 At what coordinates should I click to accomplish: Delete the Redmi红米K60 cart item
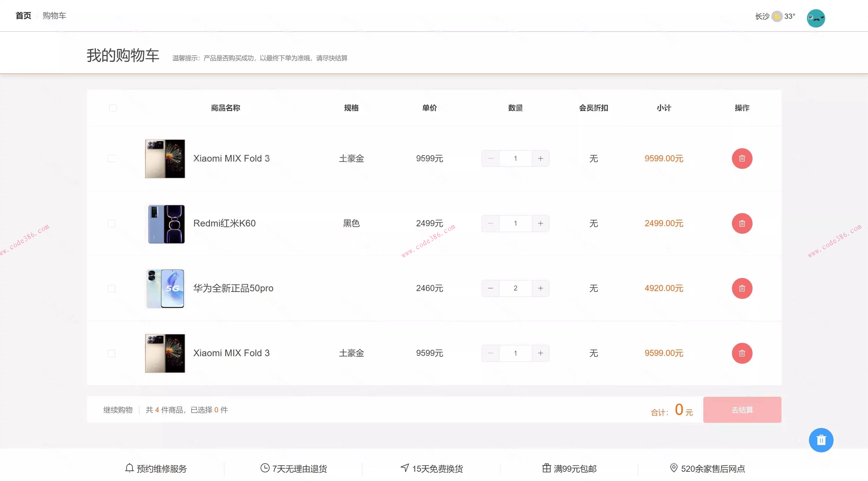[x=742, y=223]
